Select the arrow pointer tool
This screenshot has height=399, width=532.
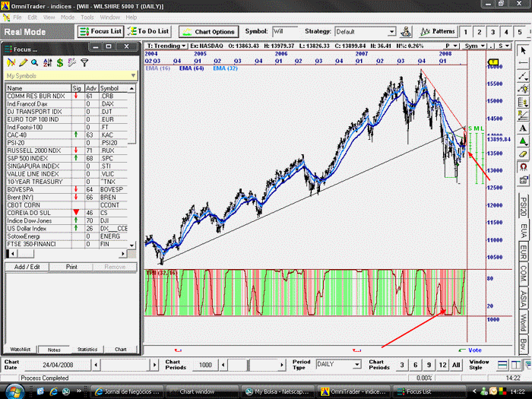tap(523, 51)
